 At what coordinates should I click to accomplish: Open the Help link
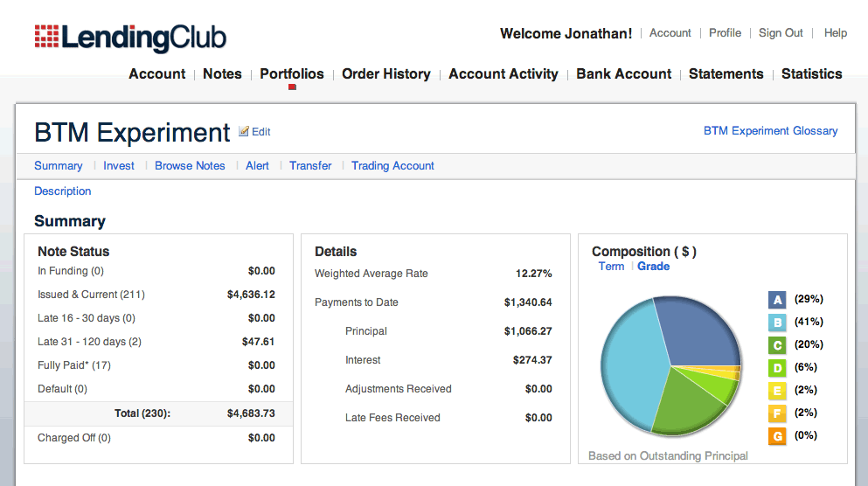pyautogui.click(x=836, y=32)
